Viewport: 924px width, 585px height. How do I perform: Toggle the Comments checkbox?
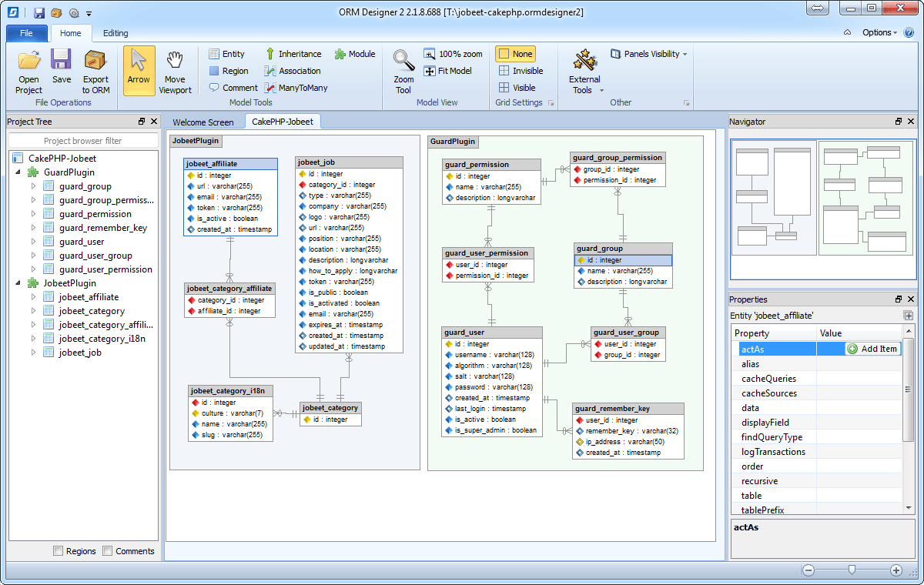(108, 551)
